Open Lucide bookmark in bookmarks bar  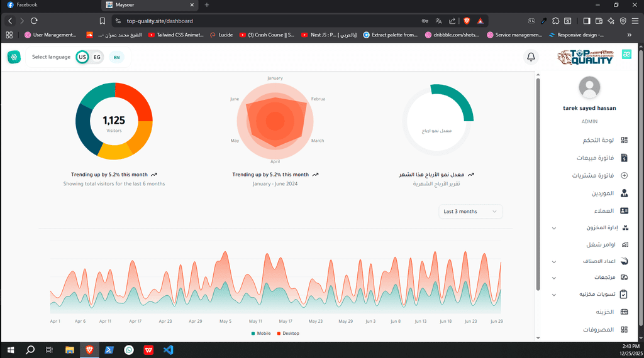click(x=221, y=35)
